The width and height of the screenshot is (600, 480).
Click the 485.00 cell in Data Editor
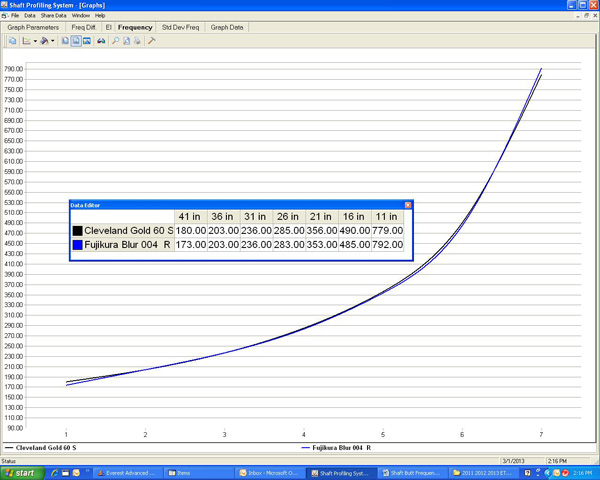point(354,245)
